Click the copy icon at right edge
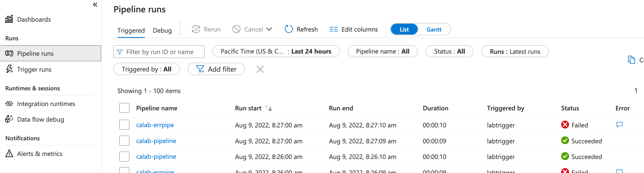644x173 pixels. [631, 60]
